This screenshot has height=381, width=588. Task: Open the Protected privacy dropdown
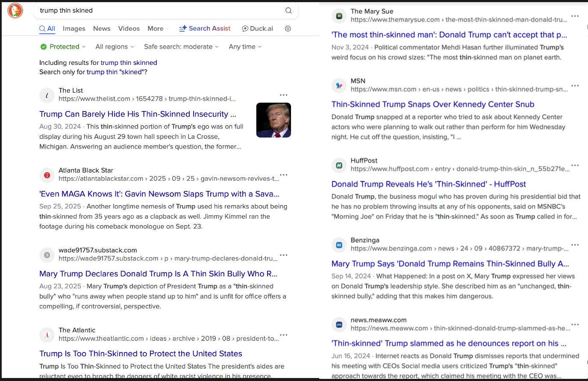[63, 47]
